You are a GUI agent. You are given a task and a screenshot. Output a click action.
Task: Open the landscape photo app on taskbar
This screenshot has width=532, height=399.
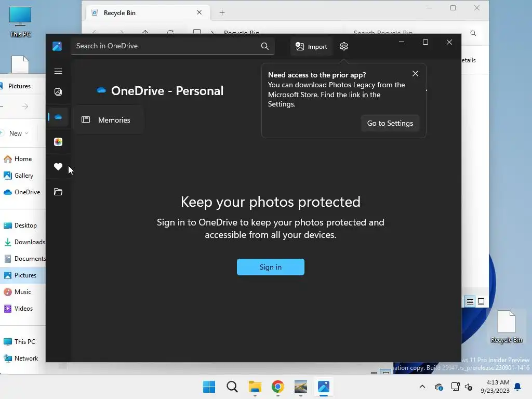301,387
